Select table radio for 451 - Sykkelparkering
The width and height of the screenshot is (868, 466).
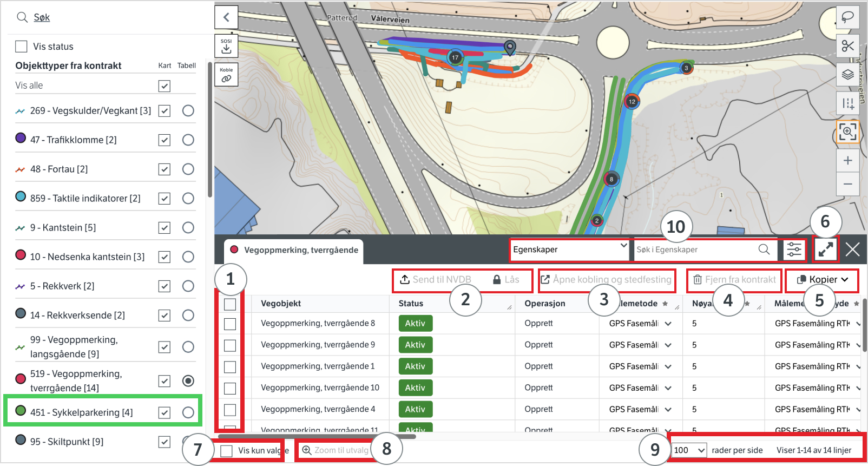click(188, 412)
